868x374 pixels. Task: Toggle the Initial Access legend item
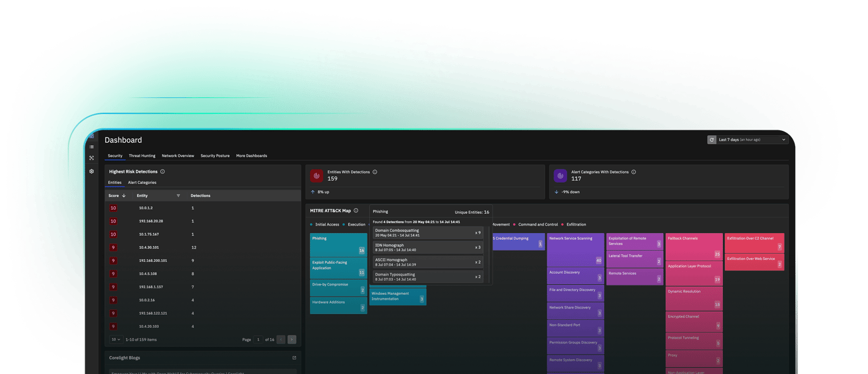click(326, 224)
